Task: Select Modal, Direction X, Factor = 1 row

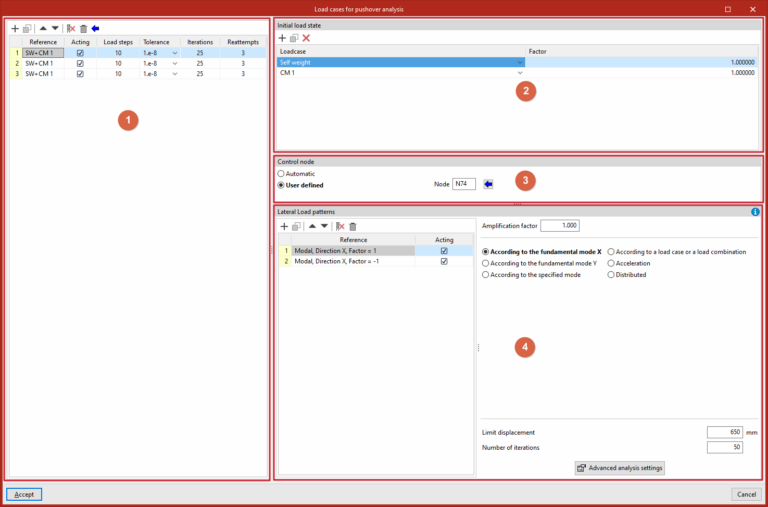Action: (353, 251)
